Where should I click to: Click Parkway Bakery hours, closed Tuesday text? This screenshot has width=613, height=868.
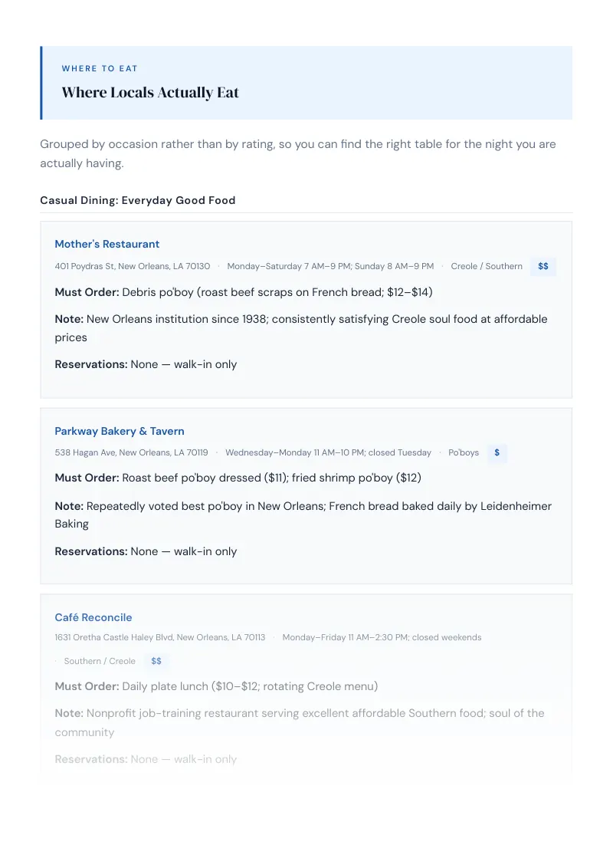click(x=328, y=453)
